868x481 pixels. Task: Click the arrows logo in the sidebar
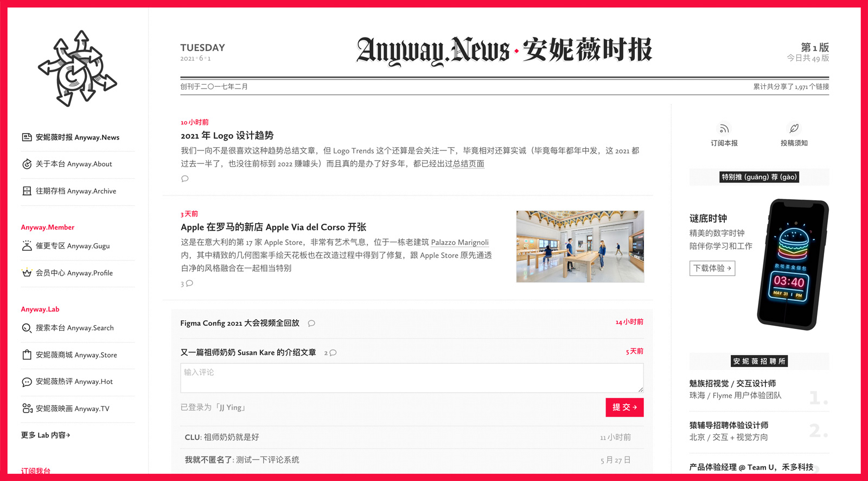pyautogui.click(x=78, y=68)
